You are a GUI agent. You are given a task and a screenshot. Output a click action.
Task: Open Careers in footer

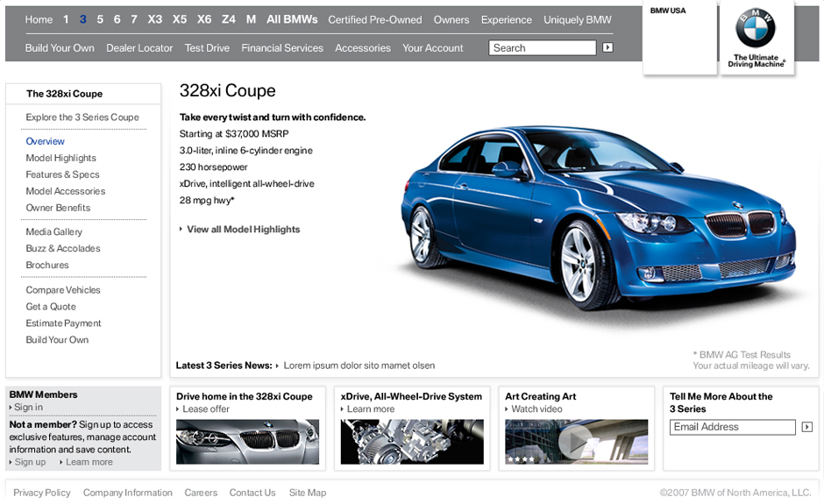tap(201, 493)
